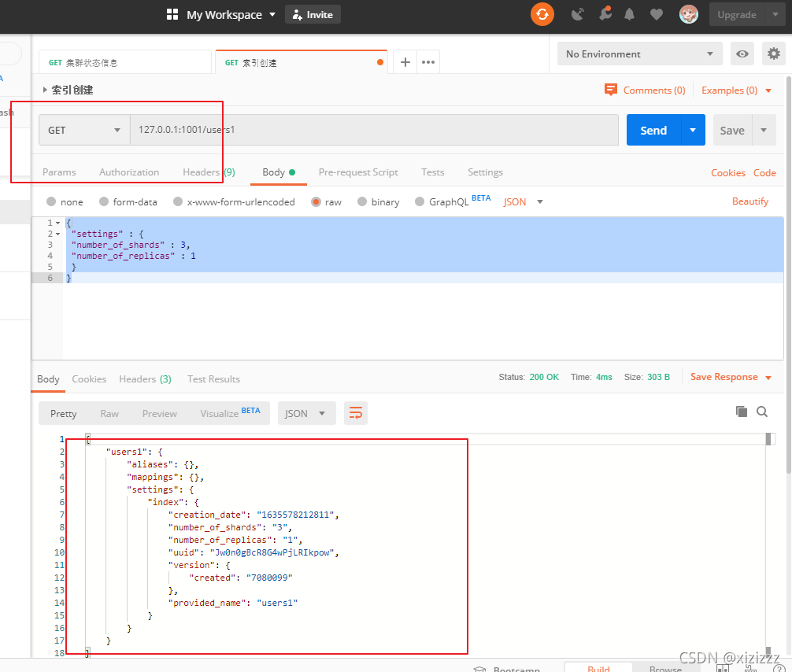
Task: Collapse line 2 fold arrow in request body
Action: (x=58, y=234)
